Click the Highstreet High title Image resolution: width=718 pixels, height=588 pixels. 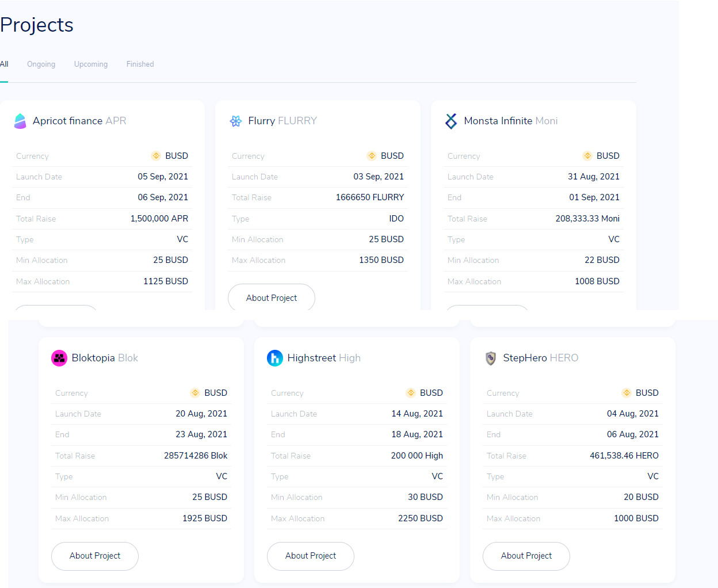click(324, 358)
